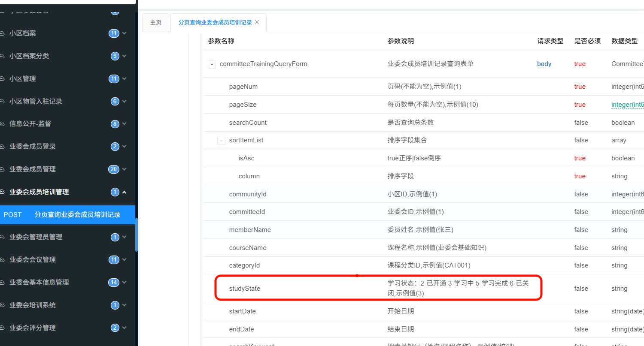Select the studyState parameter row
This screenshot has width=644, height=346.
pos(244,289)
